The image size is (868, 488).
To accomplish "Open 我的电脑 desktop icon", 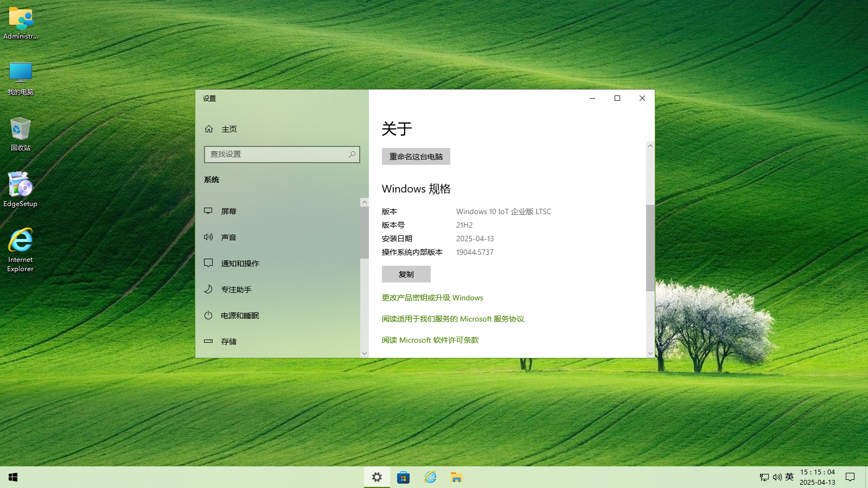I will coord(21,79).
